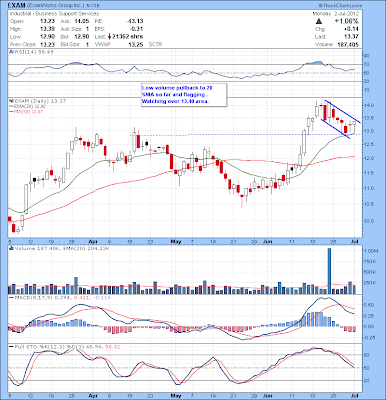The height and width of the screenshot is (400, 386).
Task: Click the Last price 13.37 at right
Action: pos(353,37)
